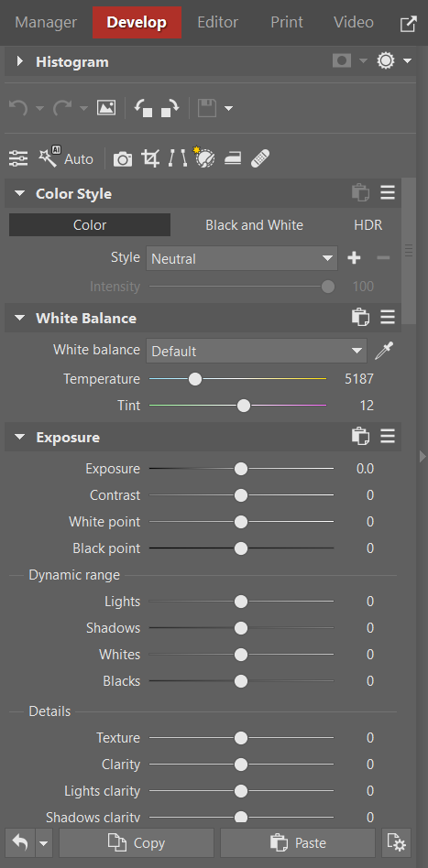Click the Exposure slider handle
Screen dimensions: 428x868
[241, 469]
